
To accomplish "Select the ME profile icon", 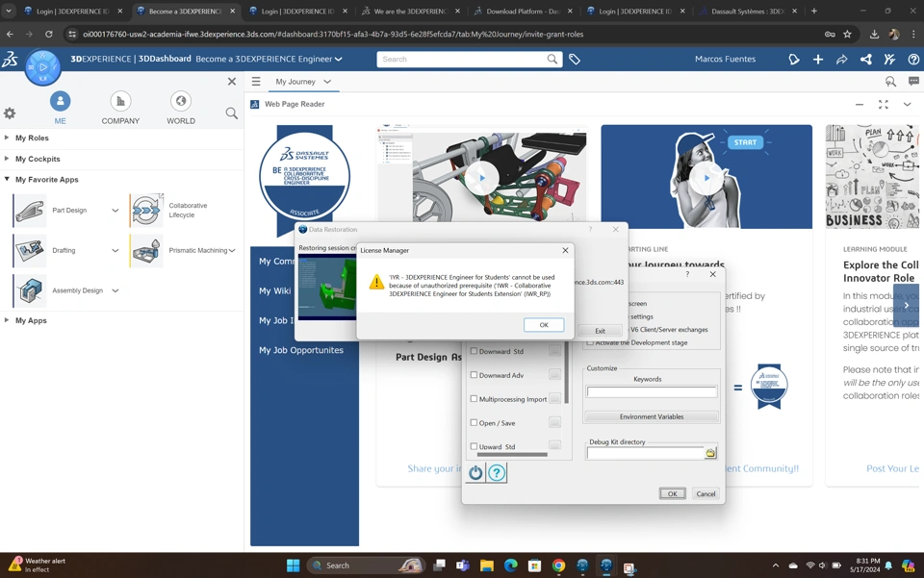I will (60, 101).
